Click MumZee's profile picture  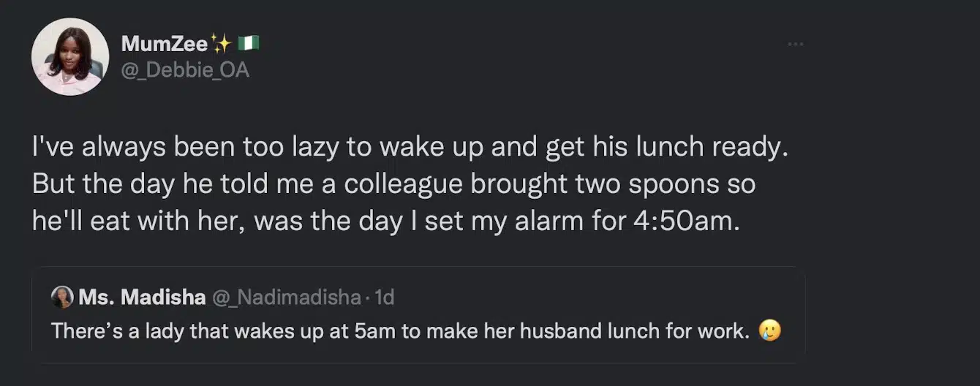tap(69, 56)
